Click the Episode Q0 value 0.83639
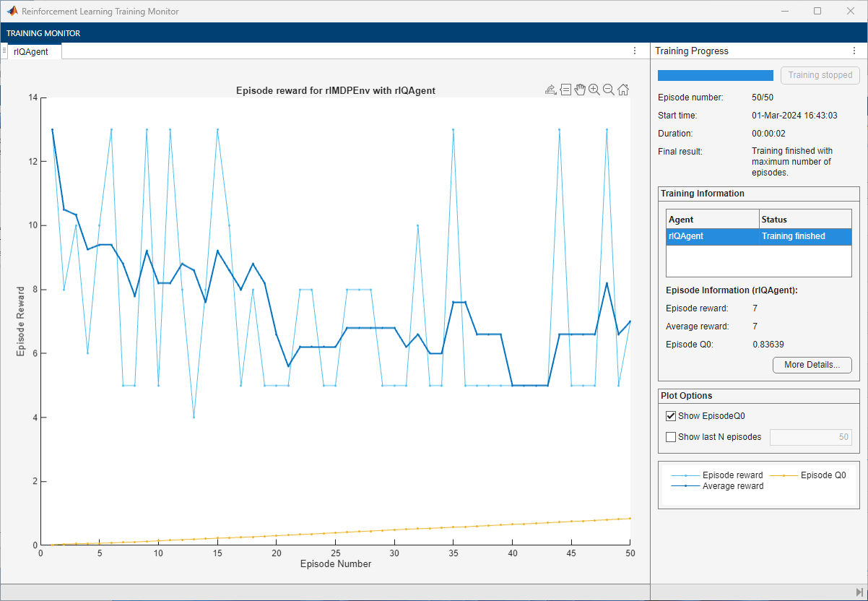The image size is (868, 601). 768,345
